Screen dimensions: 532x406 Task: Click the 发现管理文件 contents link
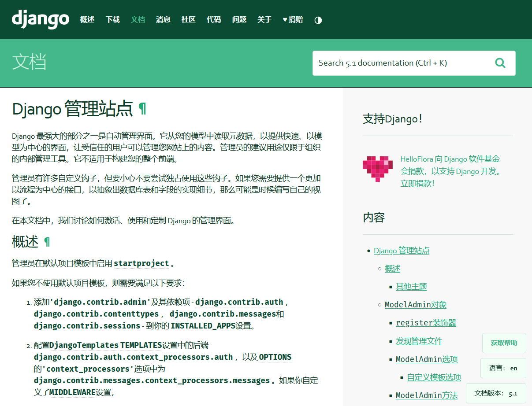click(x=419, y=341)
